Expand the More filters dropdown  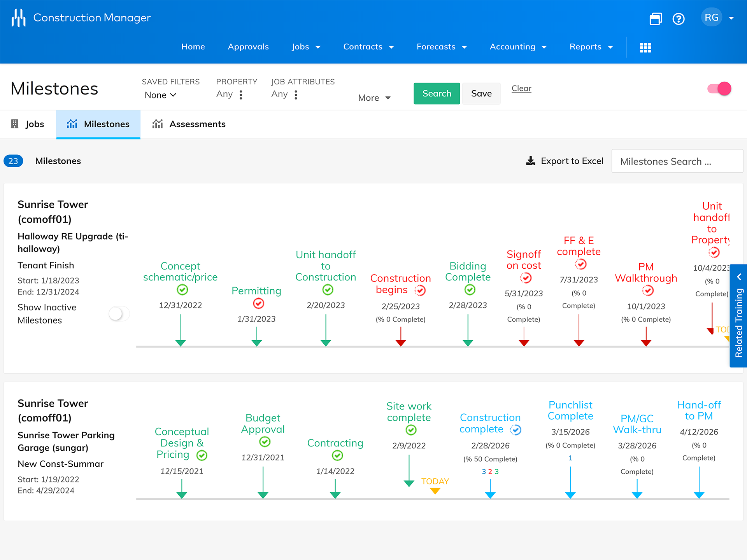tap(374, 98)
